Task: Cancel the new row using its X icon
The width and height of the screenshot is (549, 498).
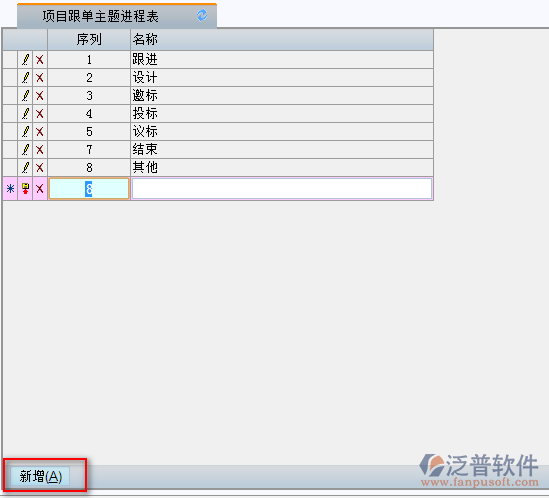Action: click(40, 188)
